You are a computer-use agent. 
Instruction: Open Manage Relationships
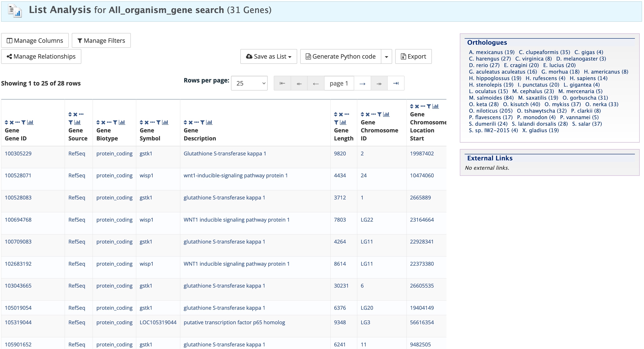pyautogui.click(x=41, y=57)
